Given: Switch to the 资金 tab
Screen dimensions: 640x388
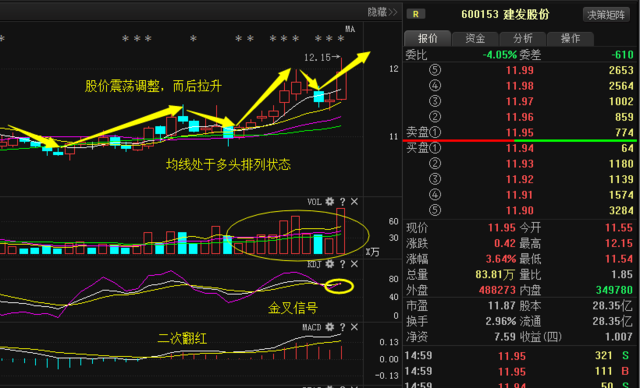Looking at the screenshot, I should (475, 38).
